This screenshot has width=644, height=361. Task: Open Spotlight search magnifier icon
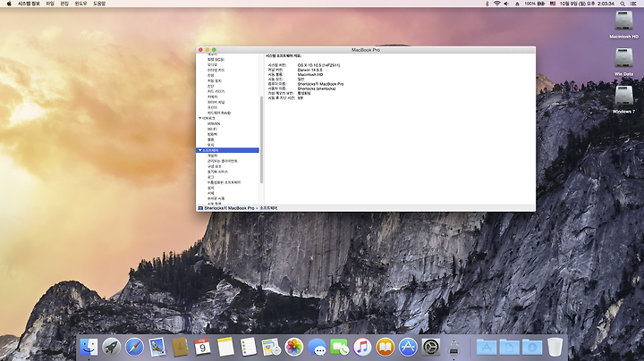pos(623,4)
